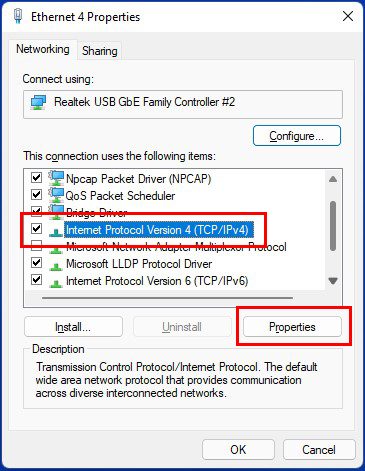365x471 pixels.
Task: Click the Configure button
Action: [x=297, y=136]
